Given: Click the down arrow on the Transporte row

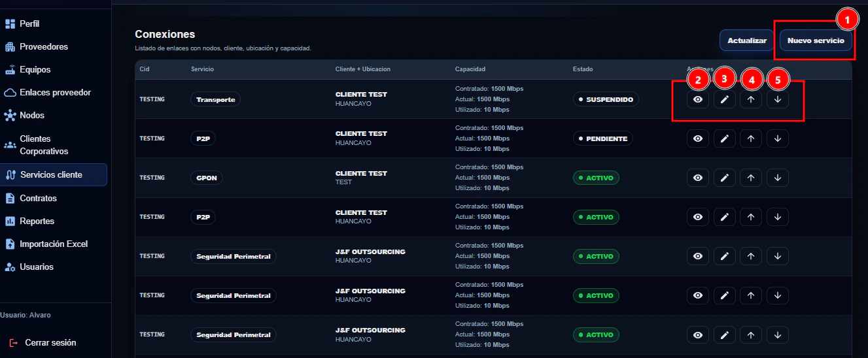Looking at the screenshot, I should coord(778,99).
